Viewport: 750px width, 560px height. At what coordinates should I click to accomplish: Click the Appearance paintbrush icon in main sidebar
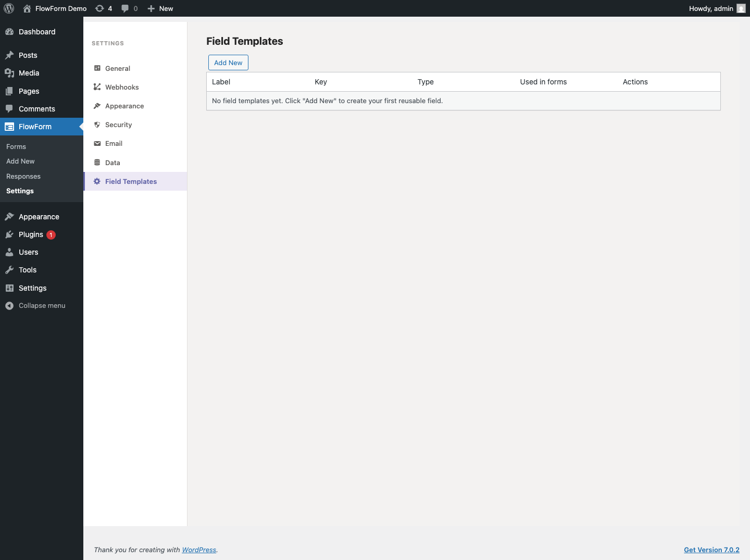click(x=9, y=217)
